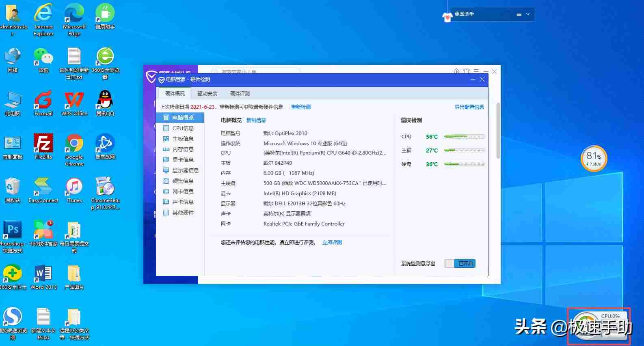Open 产品图片 folder on desktop

click(74, 277)
